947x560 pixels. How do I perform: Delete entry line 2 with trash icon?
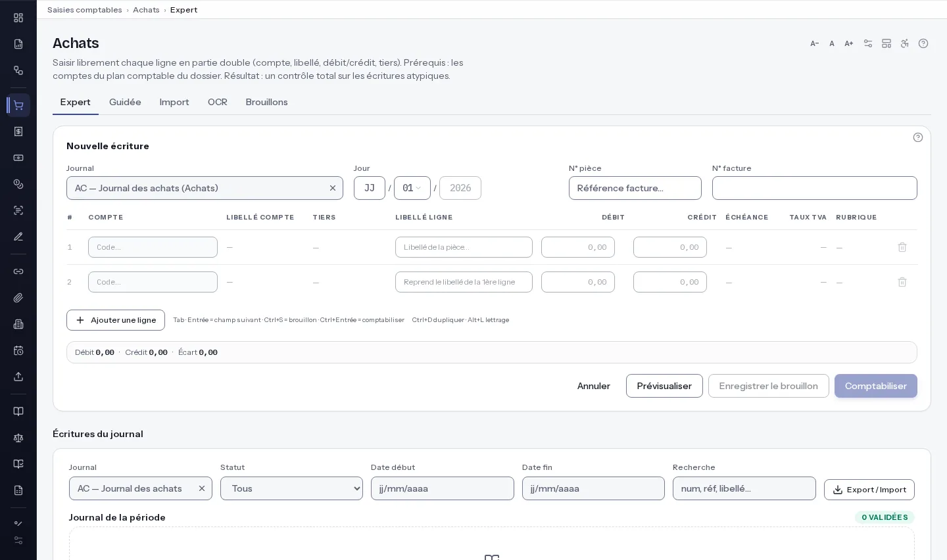tap(902, 282)
